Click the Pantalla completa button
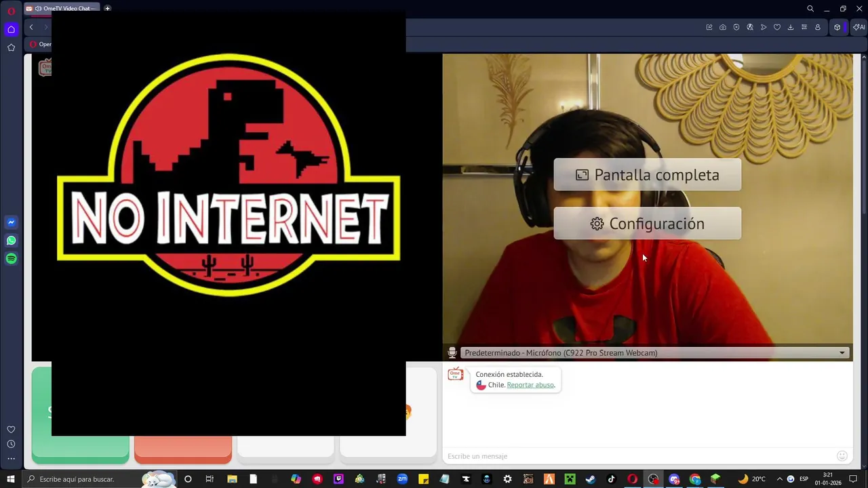The height and width of the screenshot is (488, 868). click(x=648, y=175)
